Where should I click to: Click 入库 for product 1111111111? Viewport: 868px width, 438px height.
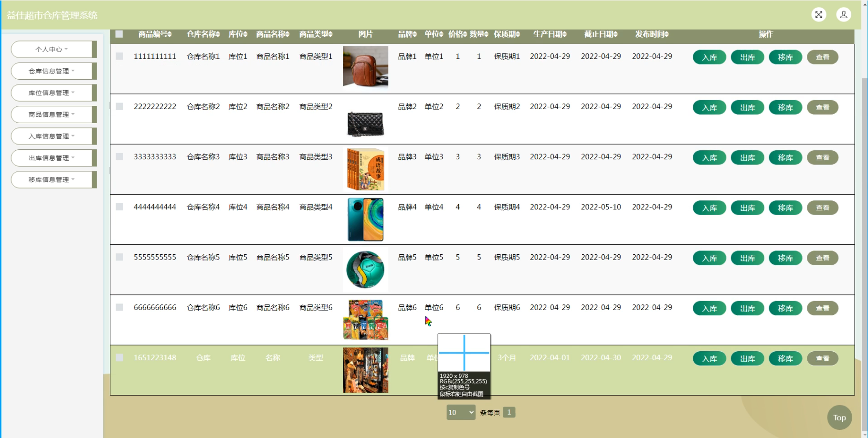point(709,57)
